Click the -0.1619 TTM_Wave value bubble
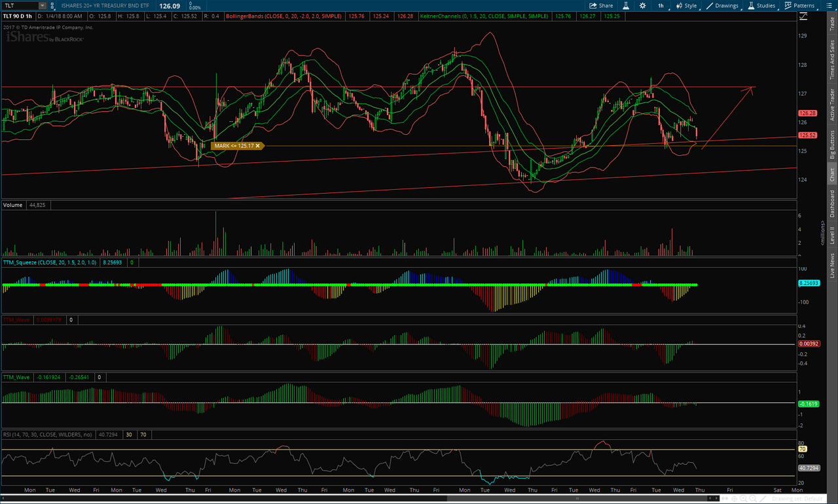838x504 pixels. tap(808, 404)
